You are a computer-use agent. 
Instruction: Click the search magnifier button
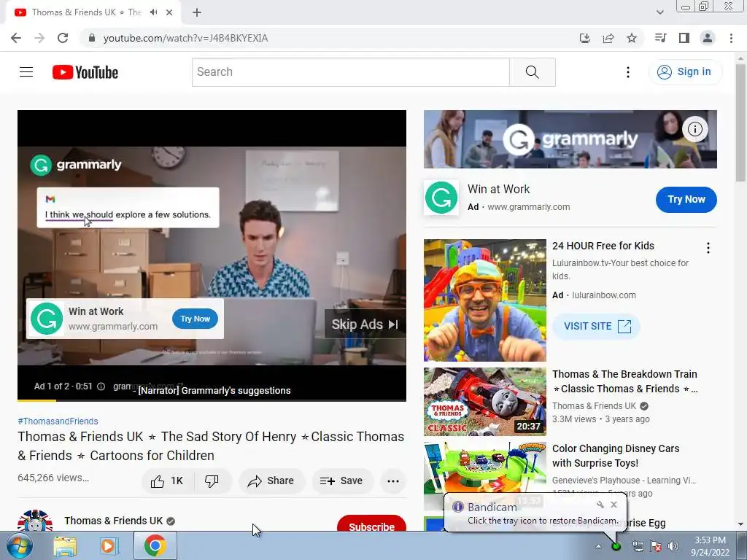tap(532, 72)
